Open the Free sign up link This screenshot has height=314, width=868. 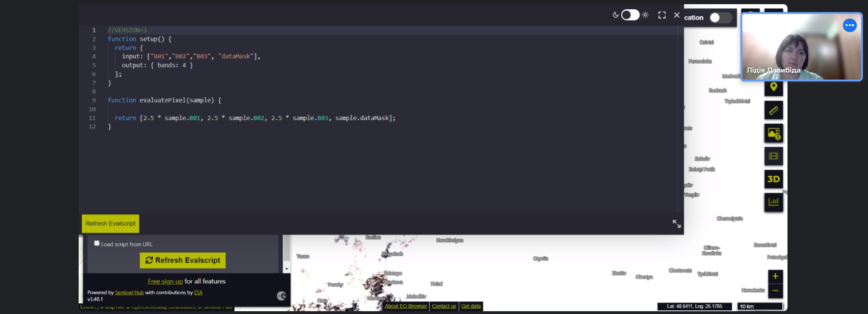[x=165, y=281]
